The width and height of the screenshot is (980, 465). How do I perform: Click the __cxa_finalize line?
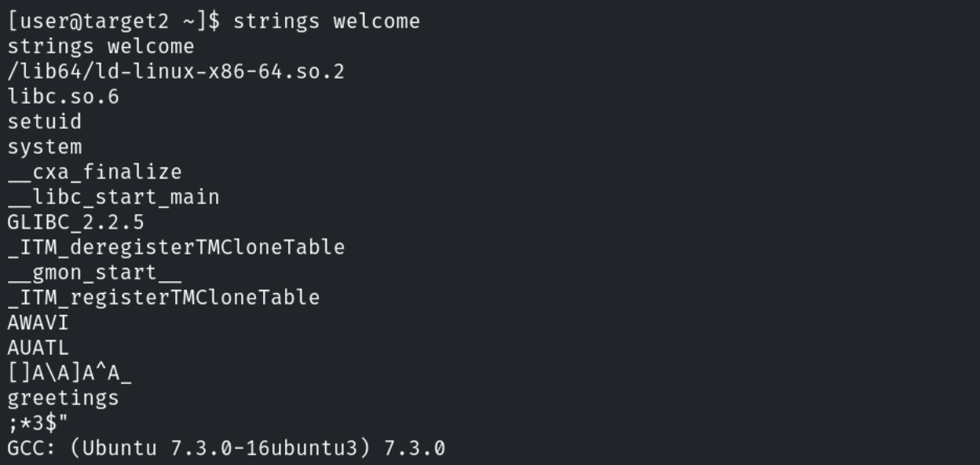(94, 172)
